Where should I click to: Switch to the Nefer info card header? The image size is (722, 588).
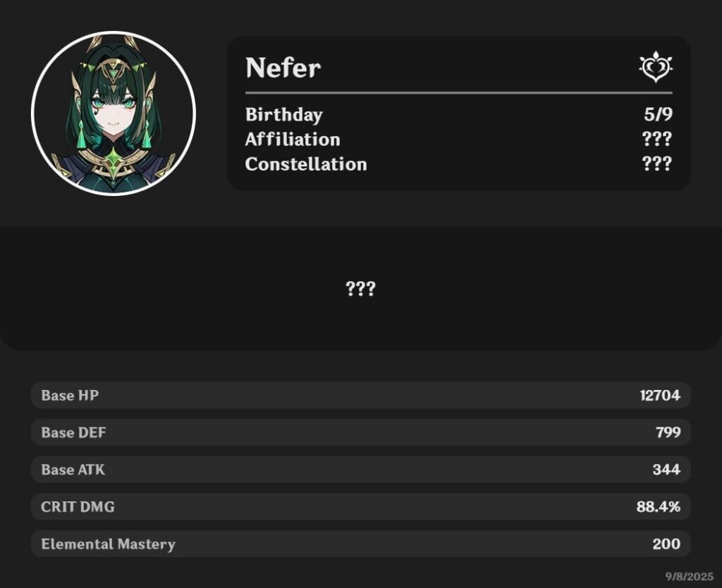click(282, 68)
